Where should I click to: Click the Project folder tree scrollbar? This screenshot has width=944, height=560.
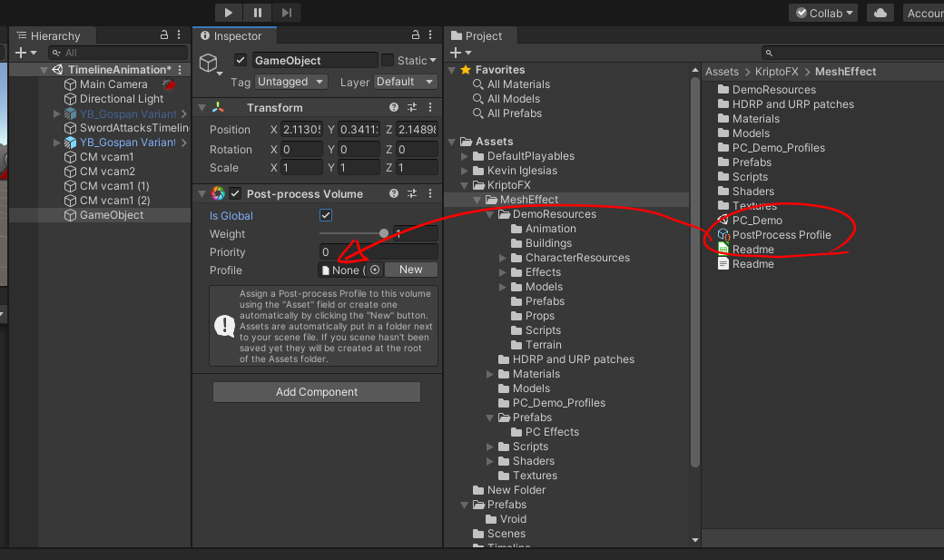coord(694,271)
